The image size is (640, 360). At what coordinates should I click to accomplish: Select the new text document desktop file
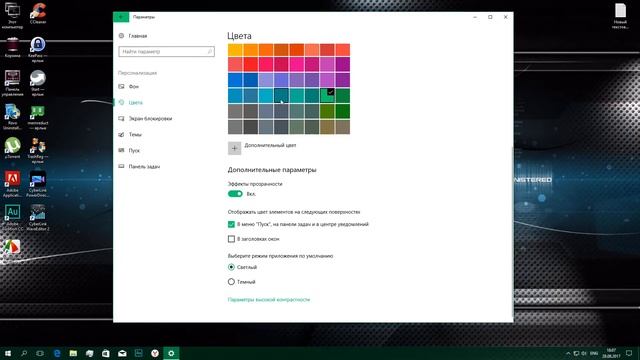pyautogui.click(x=620, y=16)
